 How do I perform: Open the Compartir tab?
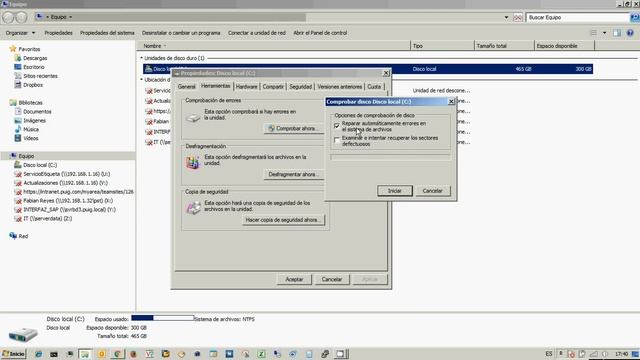coord(273,87)
